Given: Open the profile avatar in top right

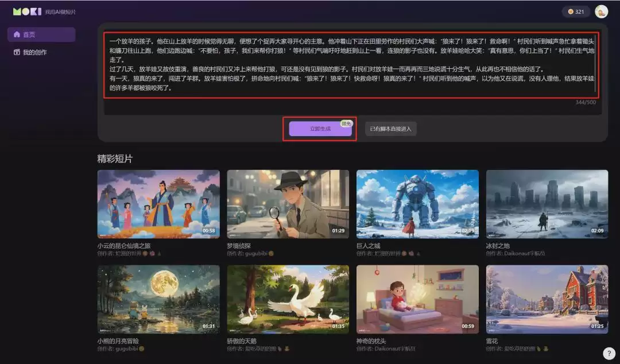Looking at the screenshot, I should [x=602, y=11].
